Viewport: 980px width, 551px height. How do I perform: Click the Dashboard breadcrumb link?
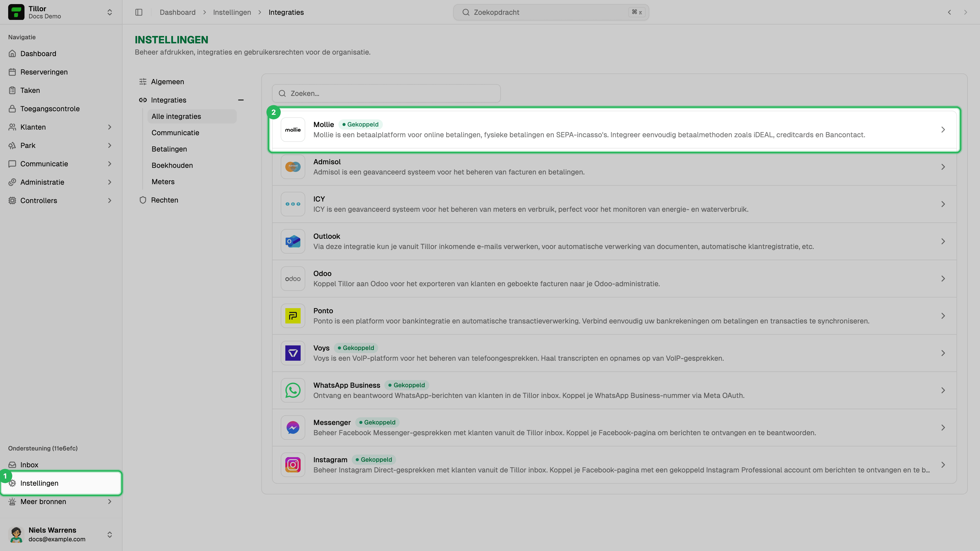tap(177, 12)
